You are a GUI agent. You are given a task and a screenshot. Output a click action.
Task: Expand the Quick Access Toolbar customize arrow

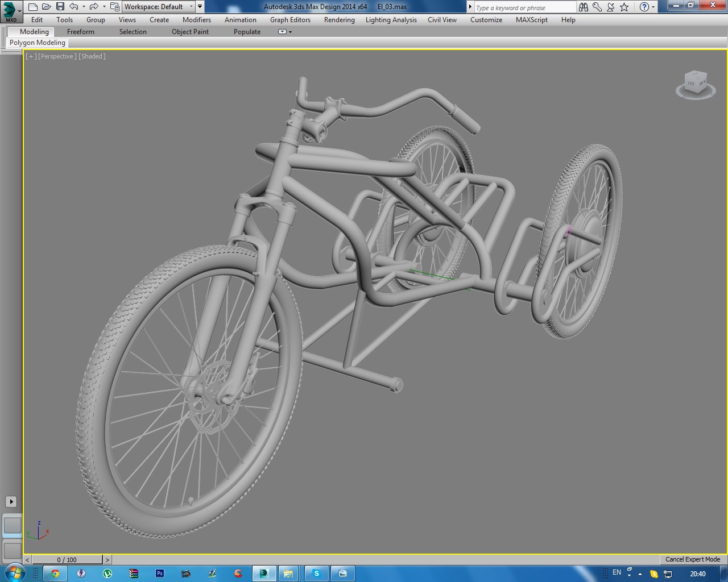[x=200, y=7]
